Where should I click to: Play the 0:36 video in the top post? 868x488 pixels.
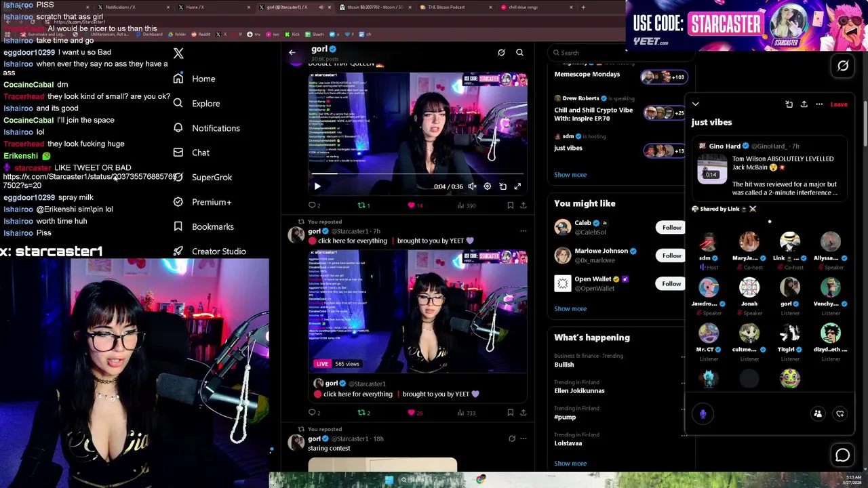click(317, 186)
